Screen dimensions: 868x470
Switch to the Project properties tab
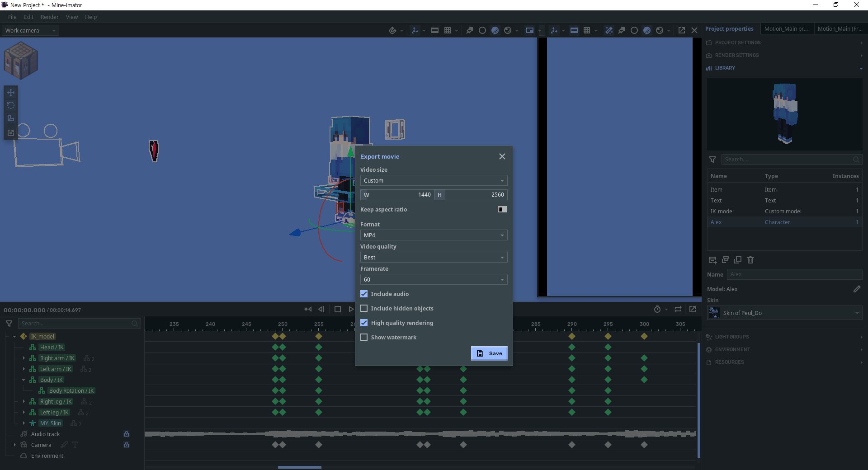pos(729,28)
